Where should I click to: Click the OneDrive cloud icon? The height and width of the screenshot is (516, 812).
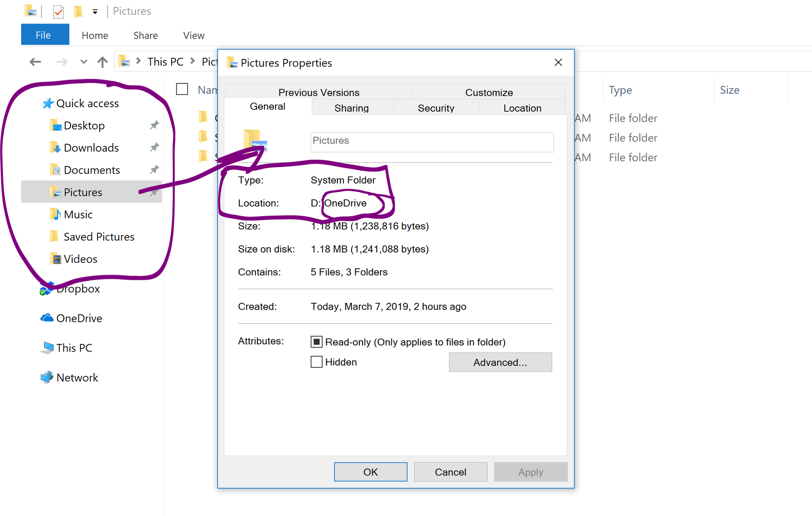(x=47, y=318)
